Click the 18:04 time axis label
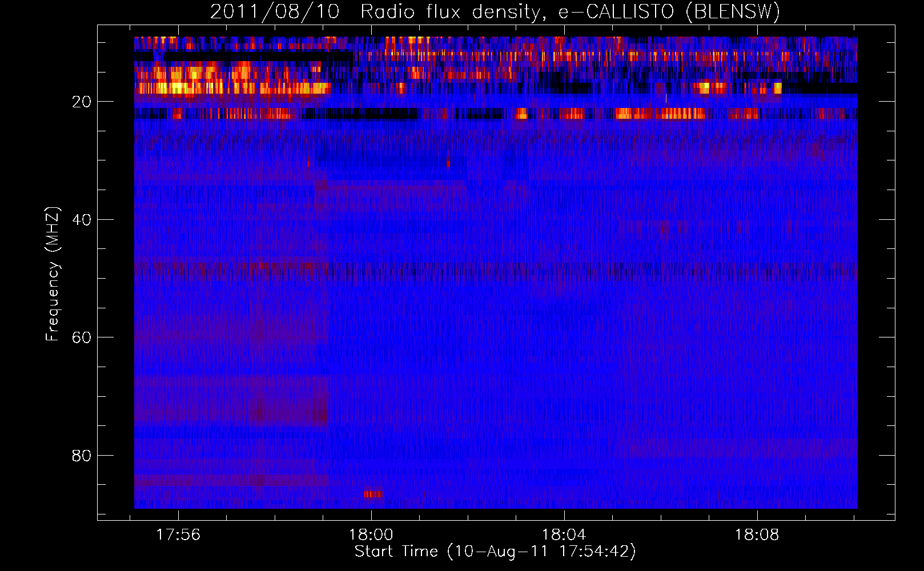This screenshot has width=924, height=571. 564,535
